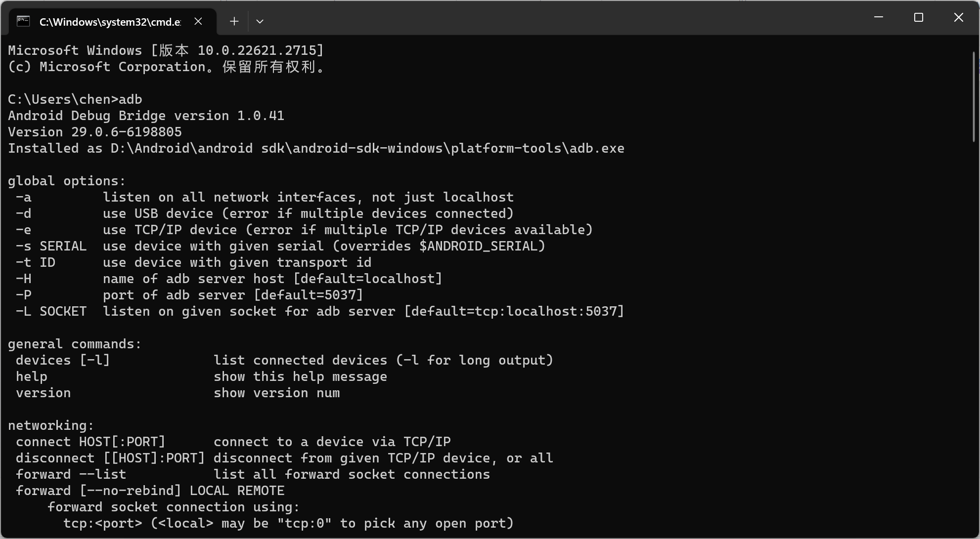Click 'Android Debug Bridge version 1.0.41' line
Image resolution: width=980 pixels, height=539 pixels.
pyautogui.click(x=146, y=116)
